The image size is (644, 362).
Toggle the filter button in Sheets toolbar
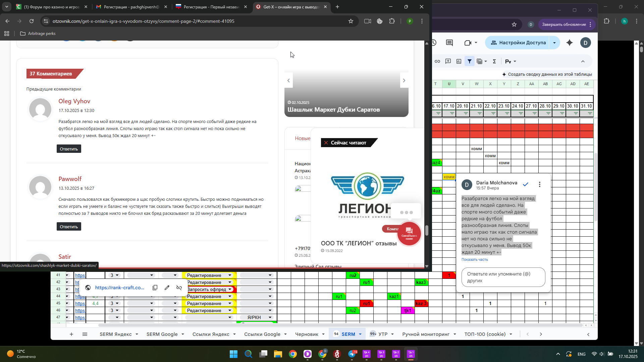point(470,61)
